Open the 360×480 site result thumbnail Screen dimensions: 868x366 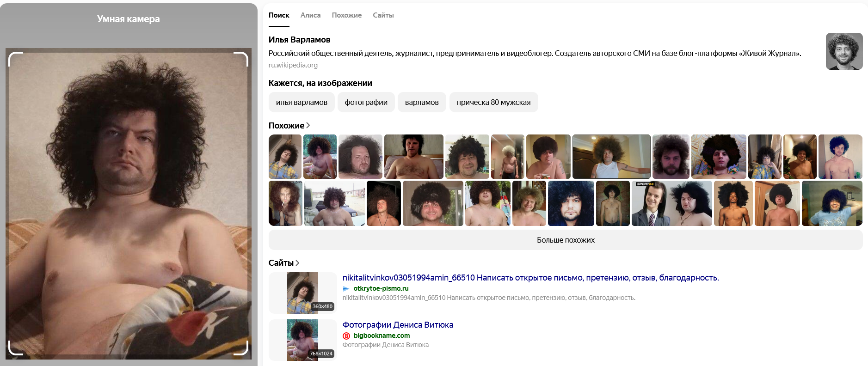coord(302,293)
